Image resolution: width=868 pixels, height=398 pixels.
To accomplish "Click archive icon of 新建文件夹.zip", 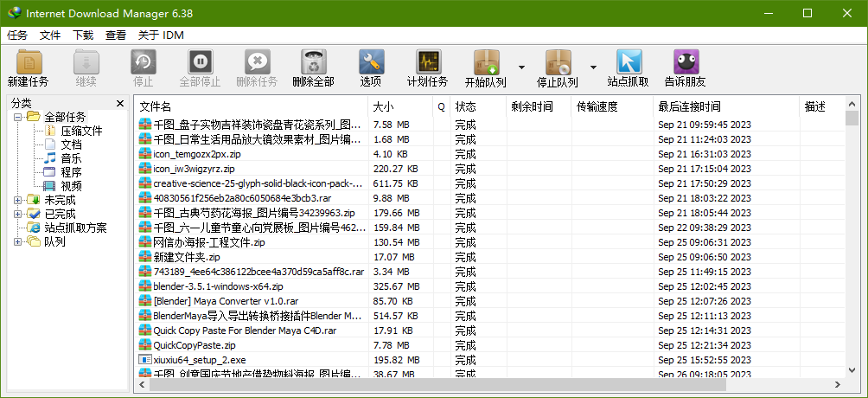I will (x=144, y=257).
